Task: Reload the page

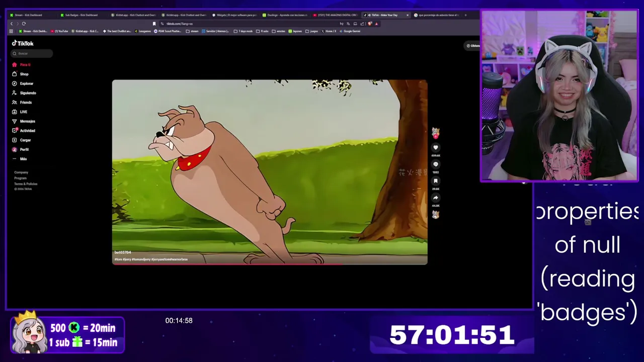Action: click(24, 24)
